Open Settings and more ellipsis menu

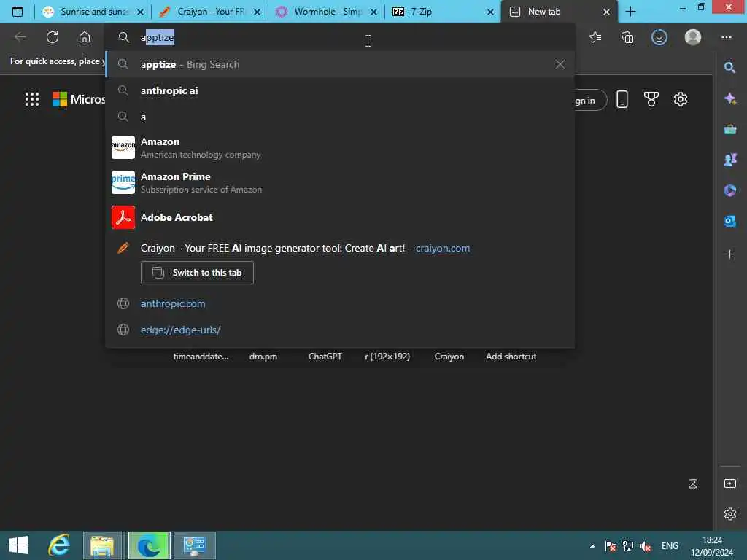click(x=726, y=37)
